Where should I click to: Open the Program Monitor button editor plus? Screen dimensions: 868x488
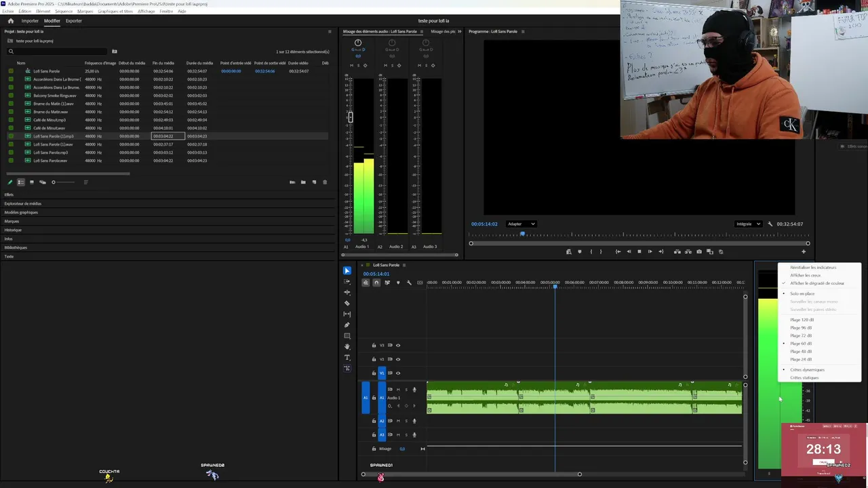pyautogui.click(x=804, y=252)
